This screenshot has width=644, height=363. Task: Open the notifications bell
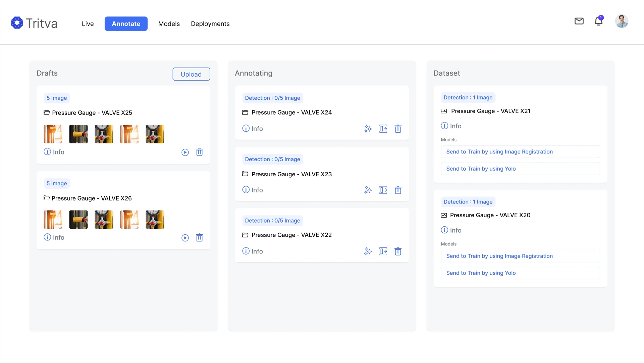pyautogui.click(x=598, y=21)
